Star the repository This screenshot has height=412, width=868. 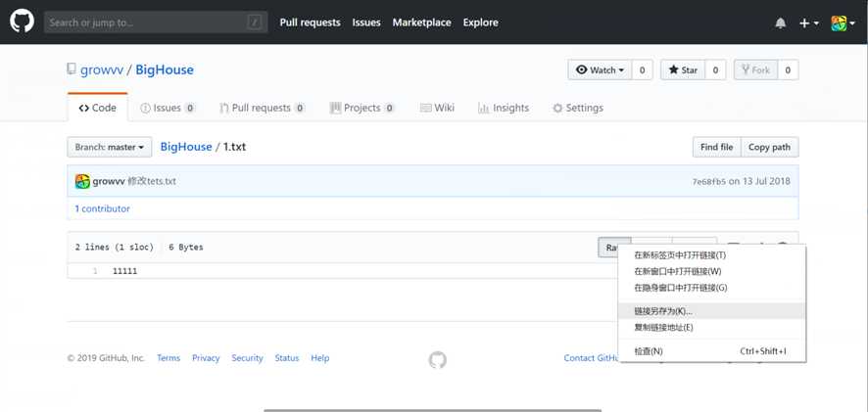click(x=683, y=70)
